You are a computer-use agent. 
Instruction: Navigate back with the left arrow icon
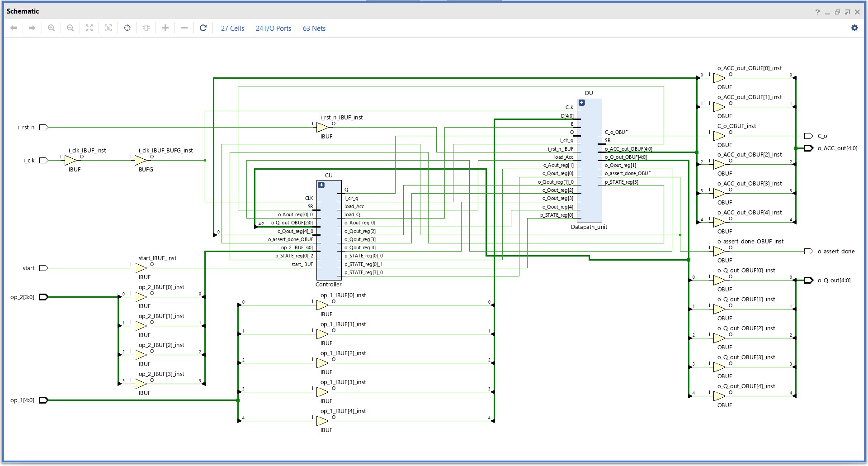(x=14, y=28)
